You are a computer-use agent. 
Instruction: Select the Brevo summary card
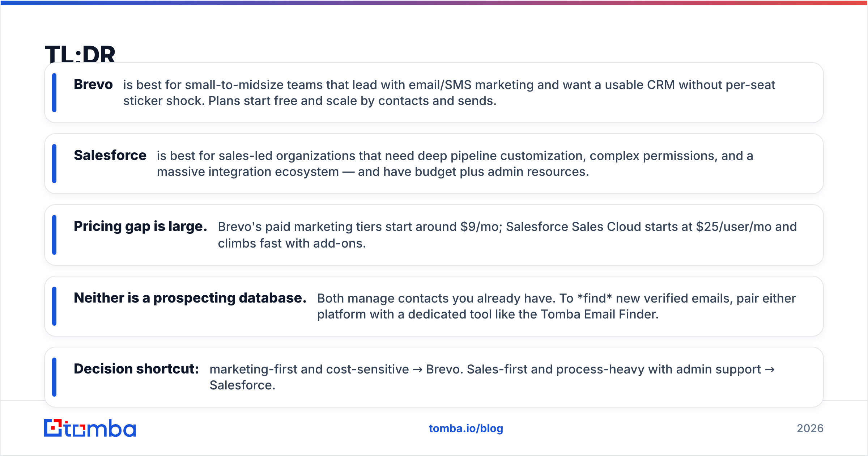(434, 93)
